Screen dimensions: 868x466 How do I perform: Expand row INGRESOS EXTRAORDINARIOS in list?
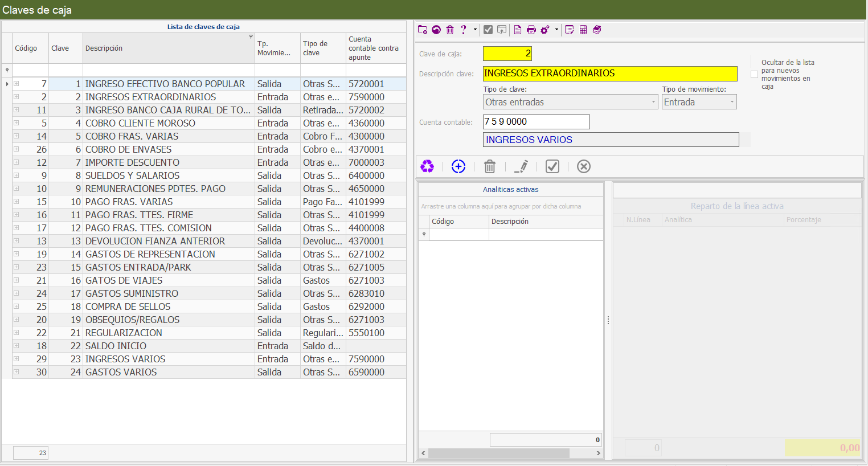17,97
